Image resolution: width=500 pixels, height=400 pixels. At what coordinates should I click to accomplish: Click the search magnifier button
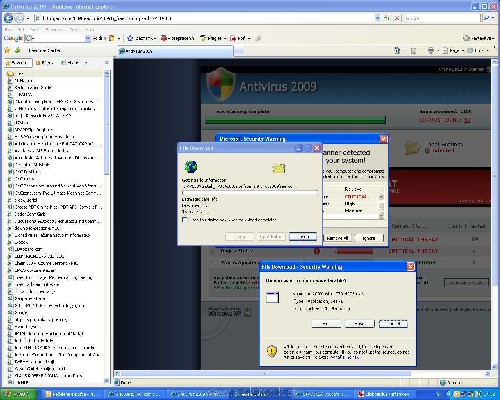486,18
